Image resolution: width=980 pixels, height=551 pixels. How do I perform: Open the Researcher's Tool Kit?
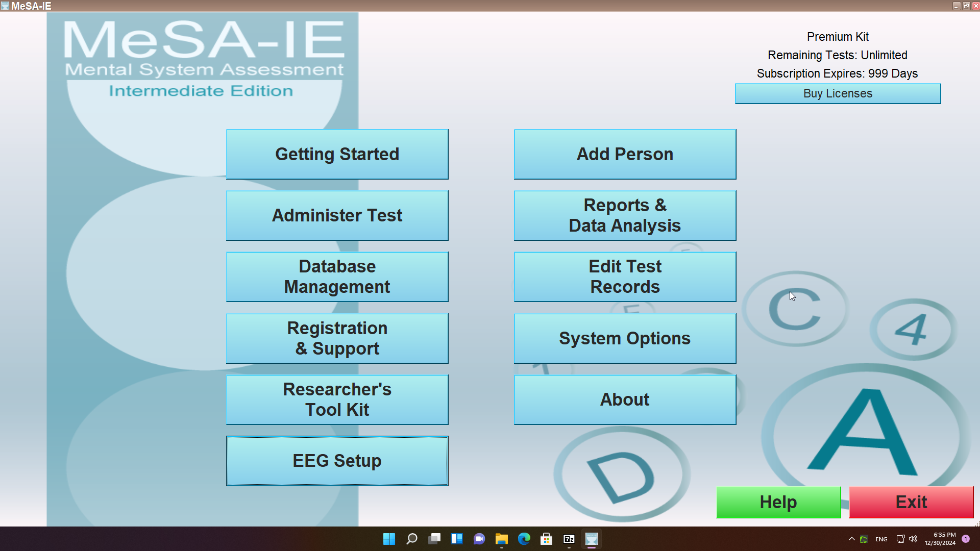[x=337, y=399]
